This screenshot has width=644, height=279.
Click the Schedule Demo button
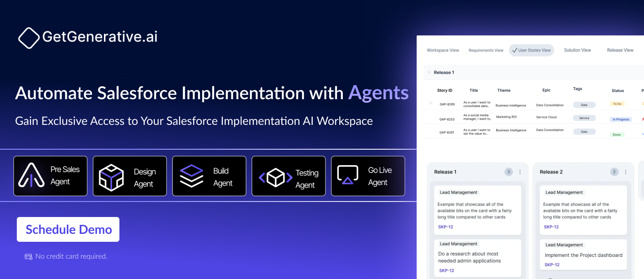tap(68, 229)
